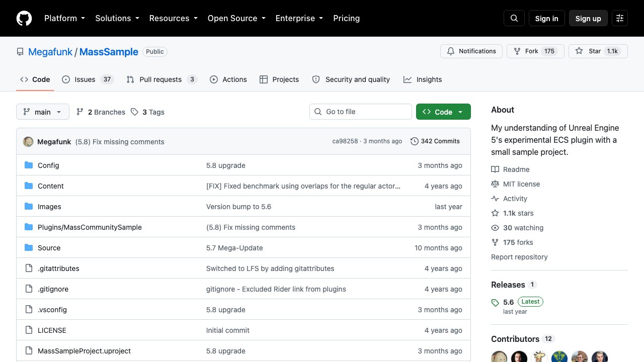Expand the Resources menu
This screenshot has width=644, height=362.
pyautogui.click(x=173, y=18)
